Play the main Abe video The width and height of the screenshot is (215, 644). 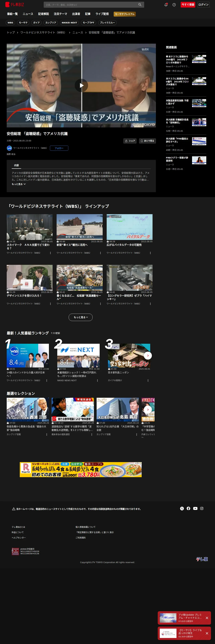(x=81, y=85)
